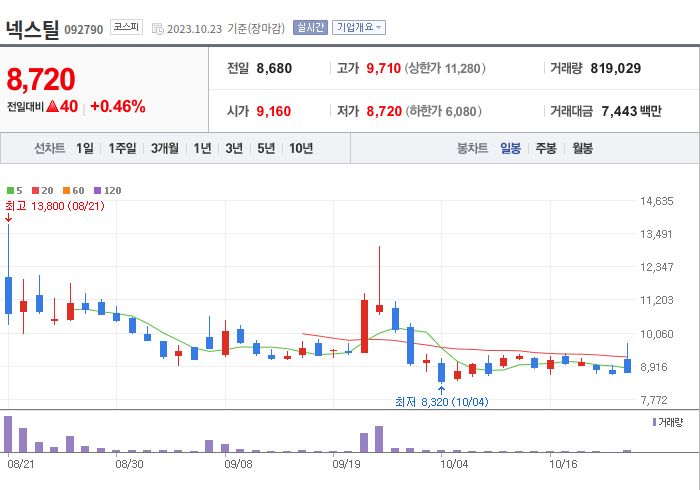Click the 실시간 realtime button
This screenshot has height=490, width=700.
click(310, 28)
